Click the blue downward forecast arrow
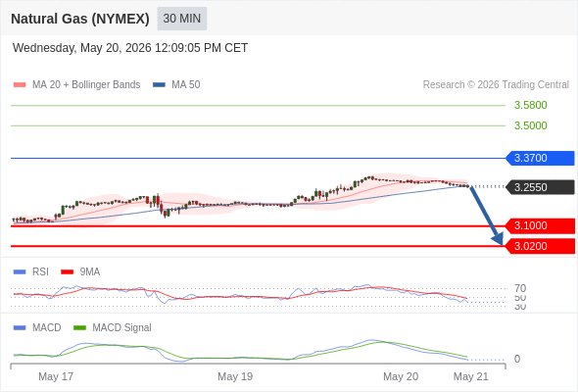This screenshot has height=392, width=578. pos(486,216)
